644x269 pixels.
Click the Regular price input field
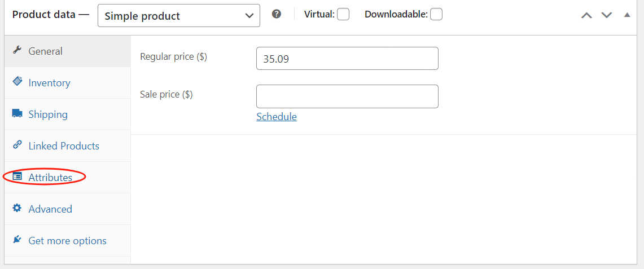pos(347,59)
